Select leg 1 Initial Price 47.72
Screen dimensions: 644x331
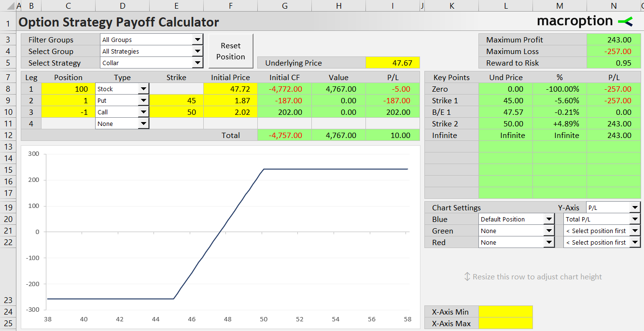pyautogui.click(x=230, y=89)
